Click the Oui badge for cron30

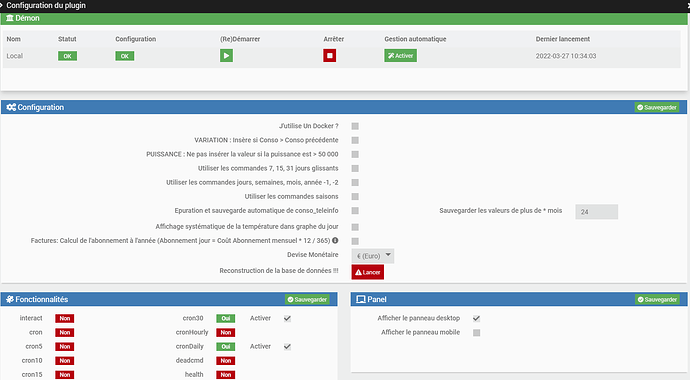point(225,318)
